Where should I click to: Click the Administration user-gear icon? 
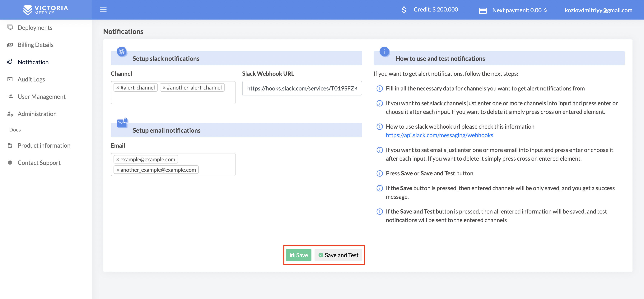[x=10, y=114]
